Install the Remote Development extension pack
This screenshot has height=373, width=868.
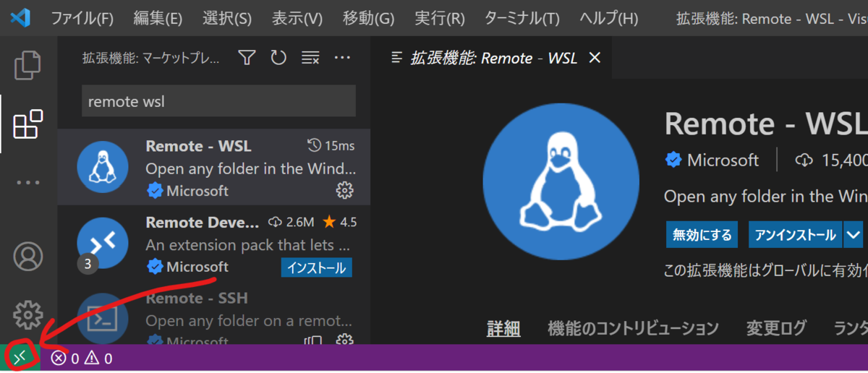317,267
